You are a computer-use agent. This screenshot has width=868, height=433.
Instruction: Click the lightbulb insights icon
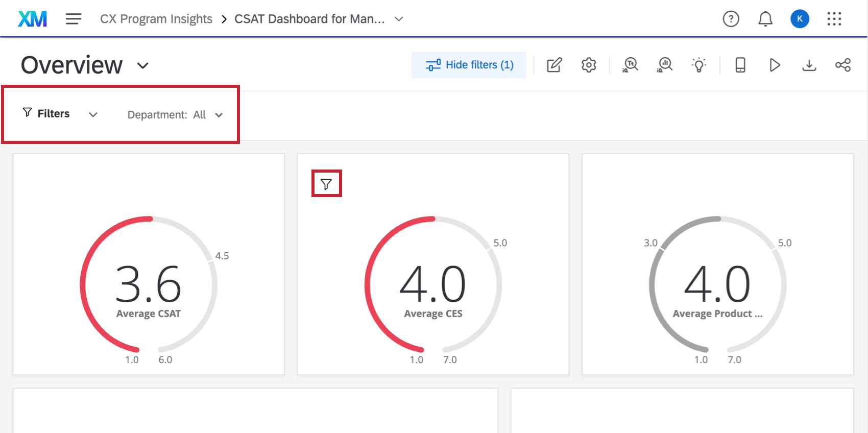[699, 65]
